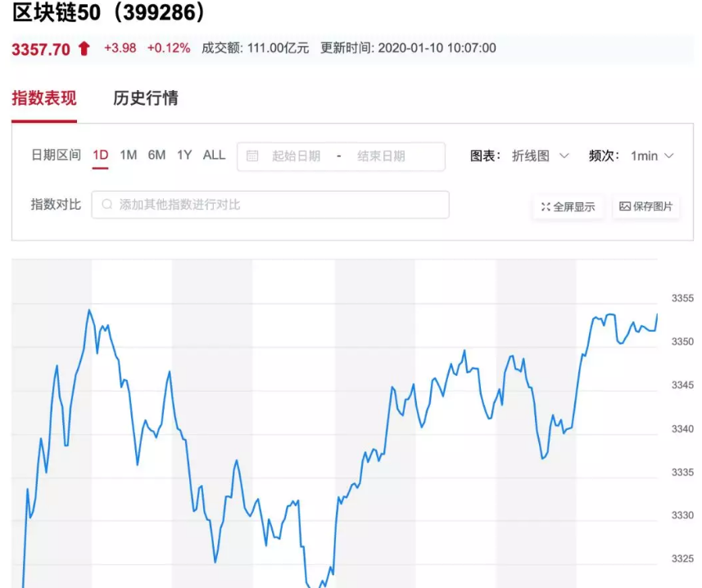702x588 pixels.
Task: Click the red up-arrow price indicator
Action: tap(84, 48)
